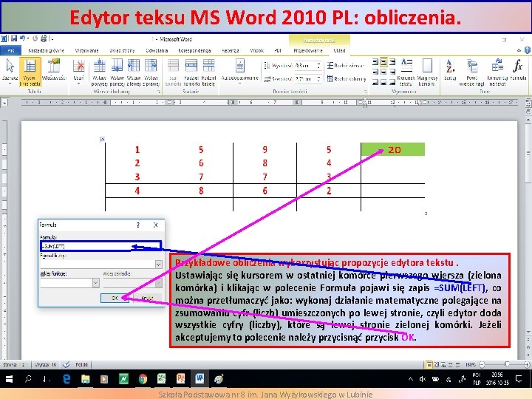The width and height of the screenshot is (532, 399).
Task: Click Kierunek tekstu (Text direction)
Action: 406,72
